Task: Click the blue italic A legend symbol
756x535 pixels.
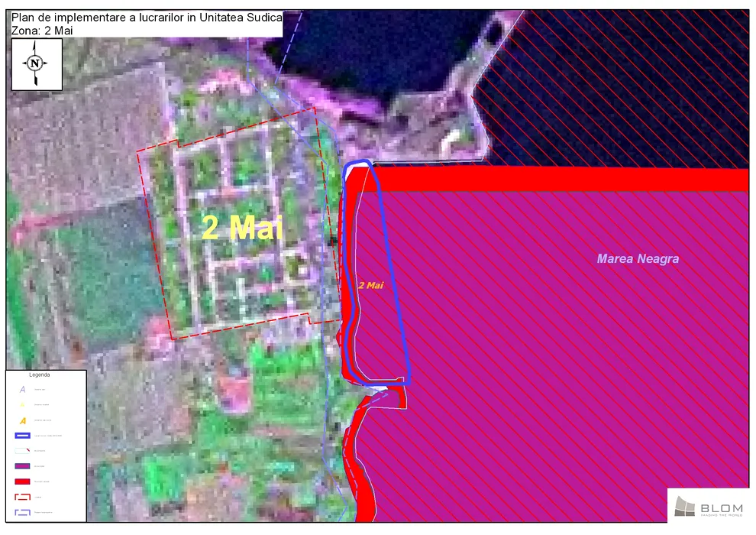Action: (x=23, y=390)
